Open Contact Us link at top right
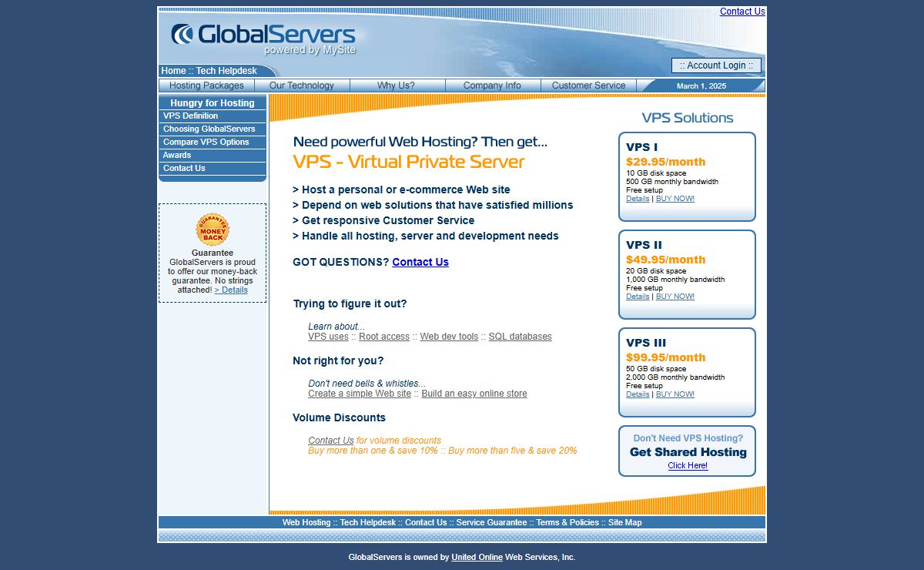Image resolution: width=924 pixels, height=570 pixels. click(x=742, y=12)
